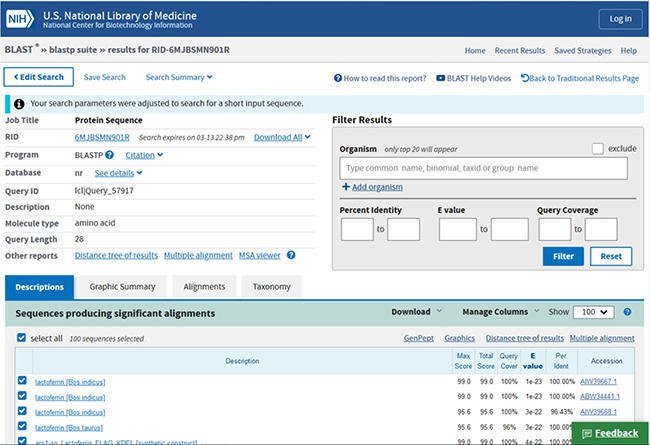Sort by the Total Score column header

click(486, 361)
